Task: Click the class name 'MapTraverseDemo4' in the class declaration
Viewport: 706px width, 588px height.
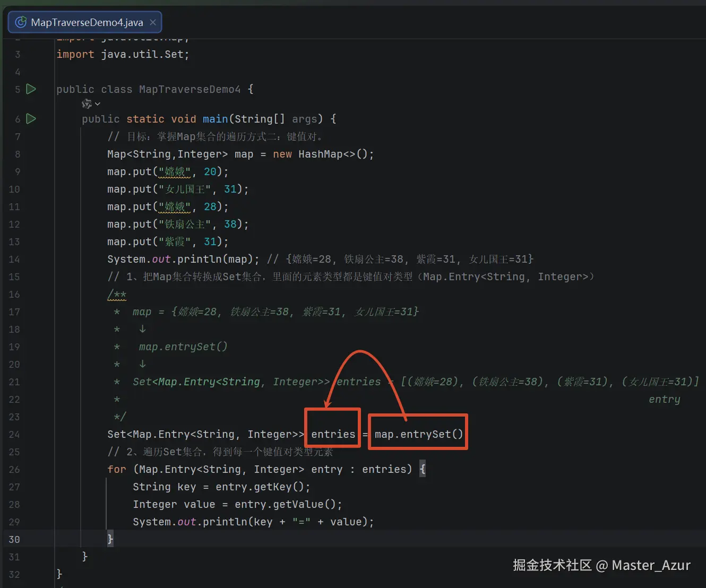Action: click(190, 89)
